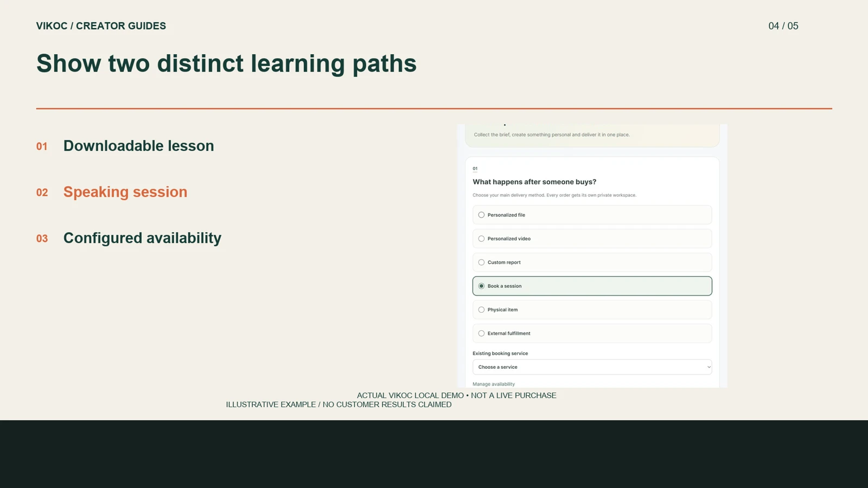The width and height of the screenshot is (868, 488).
Task: Click the 'ILLUSTRATIVE EXAMPLE' disclaimer line
Action: pyautogui.click(x=339, y=404)
